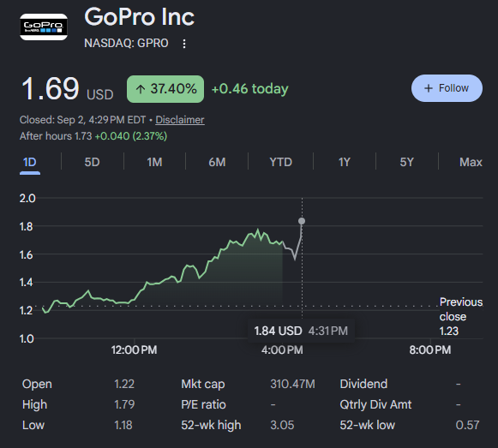Click the 2.0 y-axis label
This screenshot has width=498, height=448.
27,199
